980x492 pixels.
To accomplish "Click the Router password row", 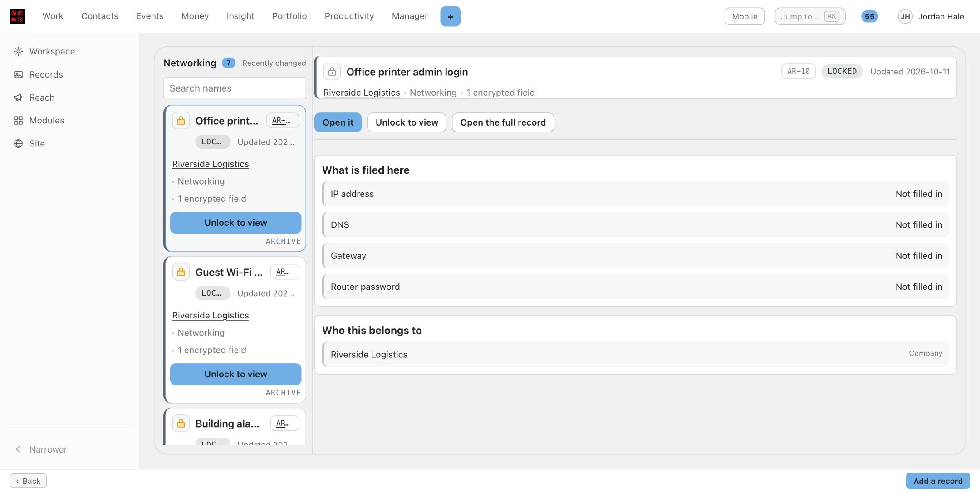I will click(636, 287).
